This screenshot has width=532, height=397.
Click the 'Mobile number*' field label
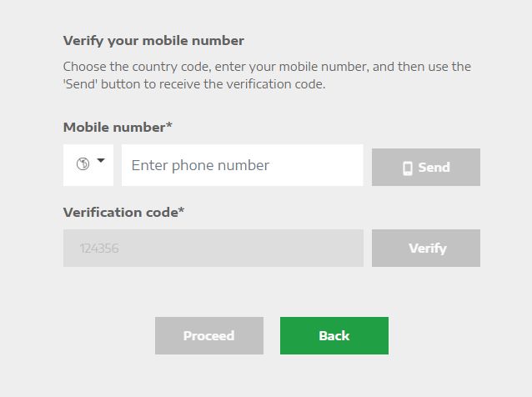click(115, 127)
